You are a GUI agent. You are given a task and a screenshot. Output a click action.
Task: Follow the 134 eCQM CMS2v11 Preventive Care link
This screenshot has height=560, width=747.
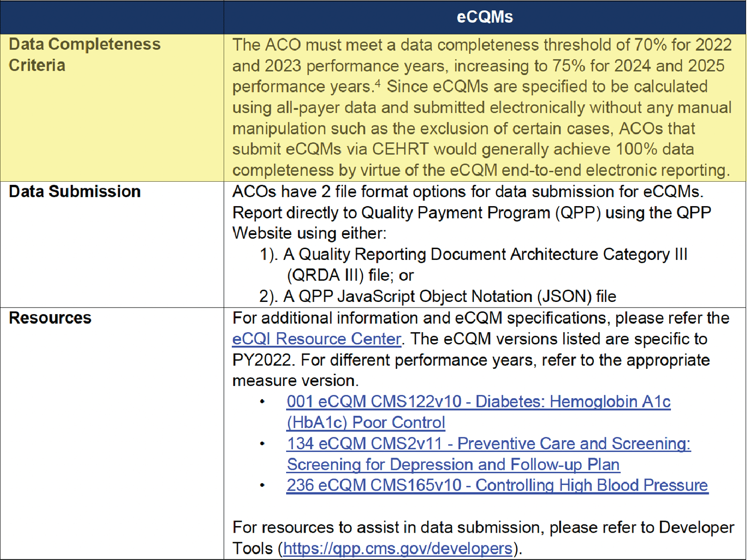tap(488, 444)
